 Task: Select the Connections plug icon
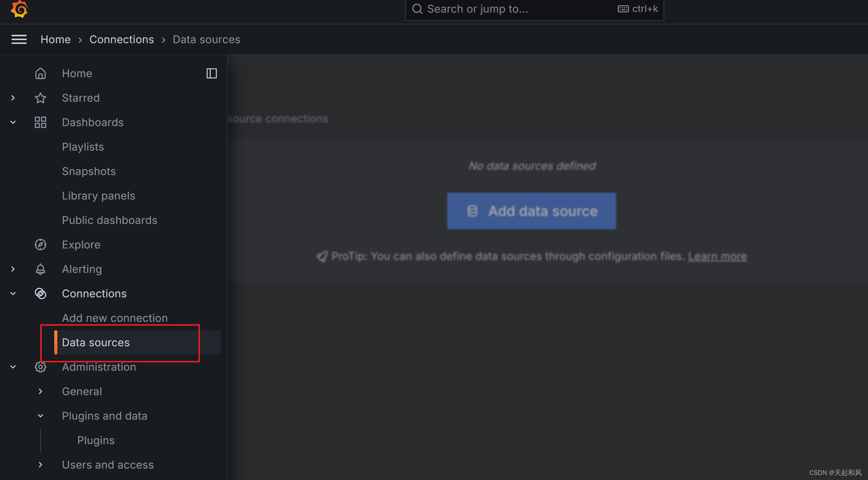point(41,294)
